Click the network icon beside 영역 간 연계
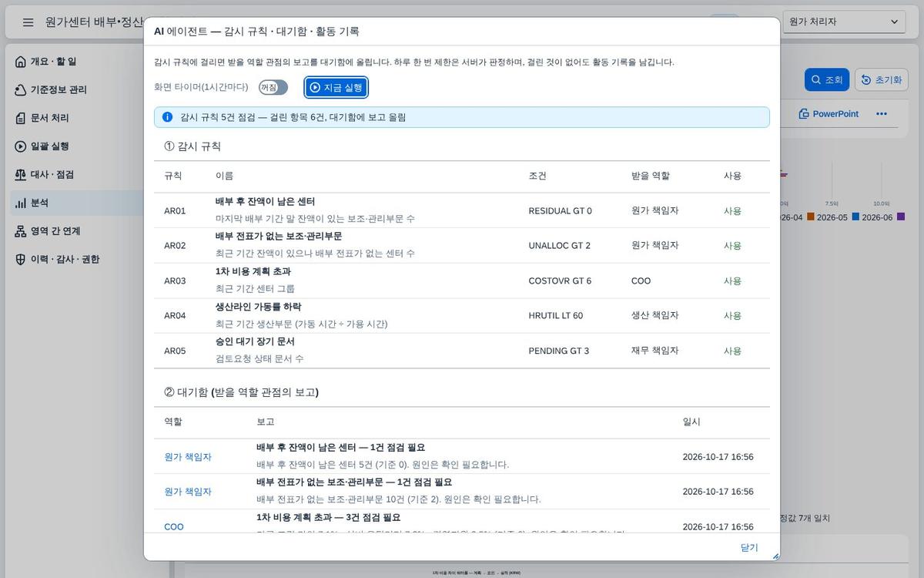Image resolution: width=924 pixels, height=578 pixels. point(21,231)
